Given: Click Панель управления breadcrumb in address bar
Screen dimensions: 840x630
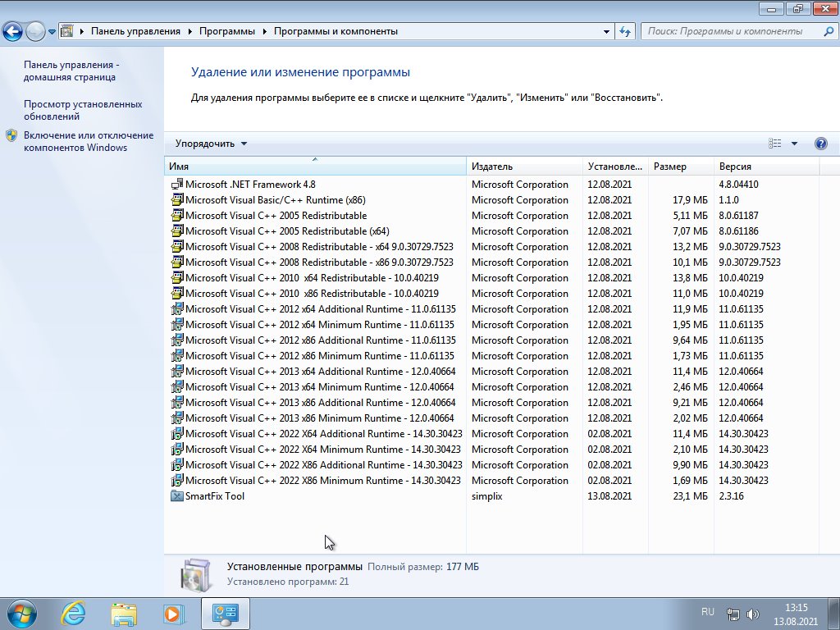Looking at the screenshot, I should click(x=135, y=31).
